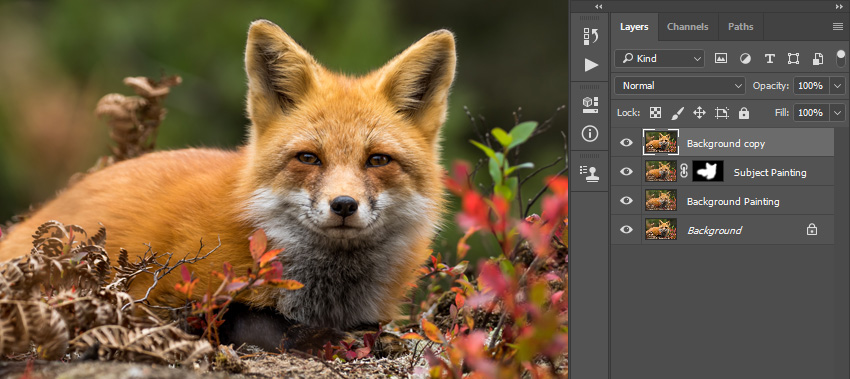Switch to the Channels tab
Image resolution: width=850 pixels, height=379 pixels.
[687, 27]
